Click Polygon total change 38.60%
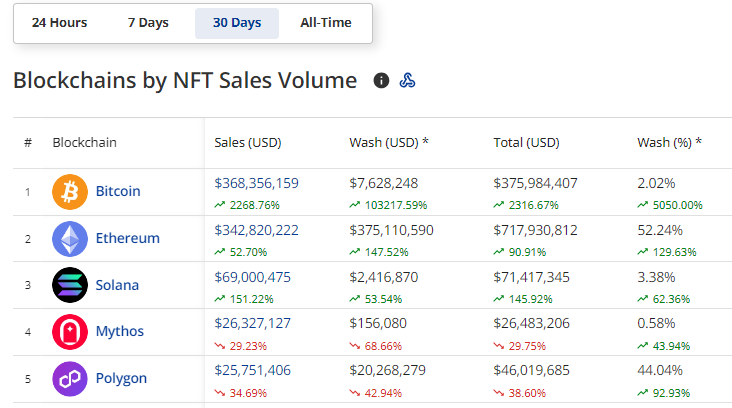 (x=527, y=393)
